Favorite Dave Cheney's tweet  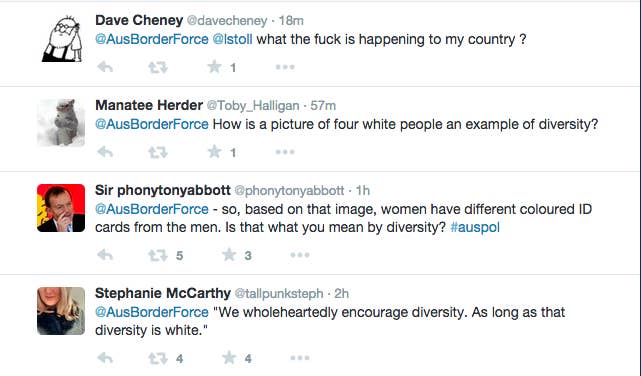coord(215,67)
